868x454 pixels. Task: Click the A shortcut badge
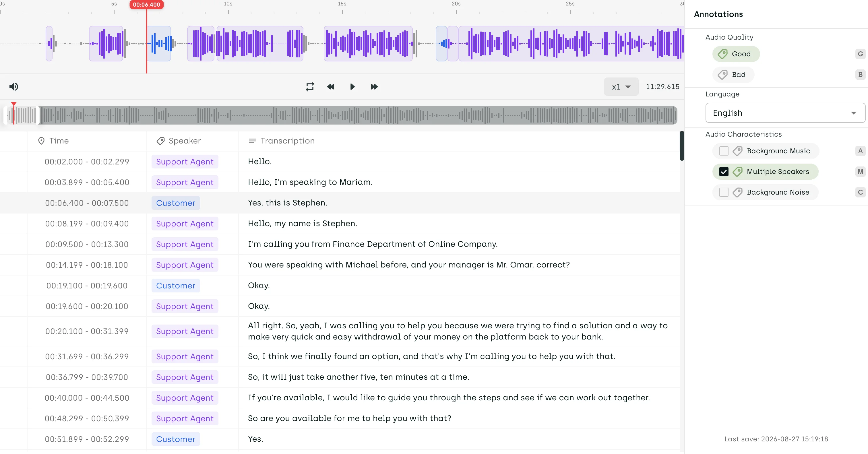coord(860,151)
